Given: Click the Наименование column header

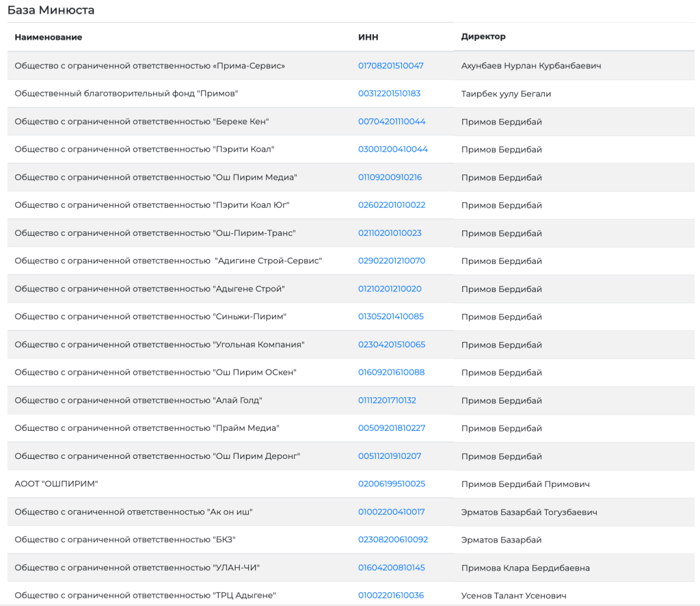Looking at the screenshot, I should [x=49, y=37].
